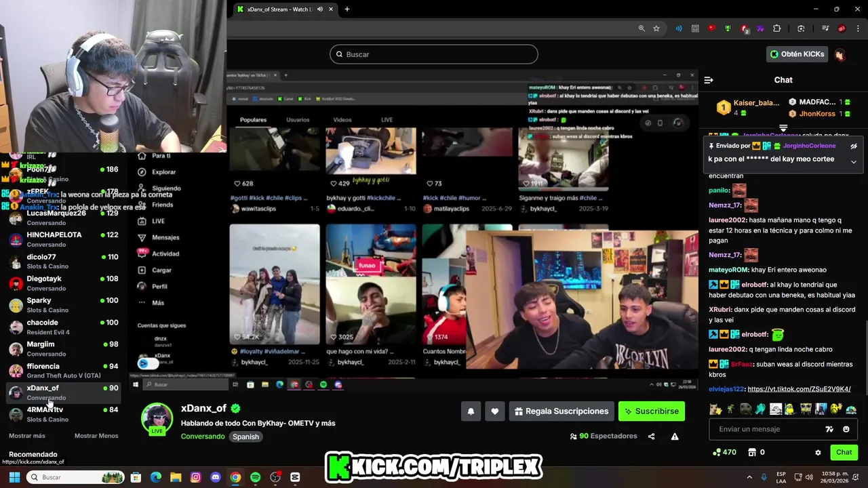Click the Spanish language tag
This screenshot has width=868, height=488.
pyautogui.click(x=246, y=436)
